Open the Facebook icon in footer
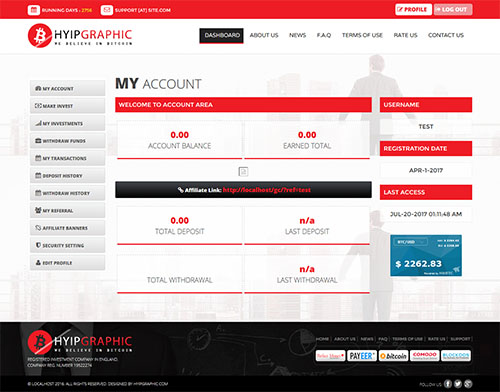Image resolution: width=500 pixels, height=392 pixels. pyautogui.click(x=448, y=384)
